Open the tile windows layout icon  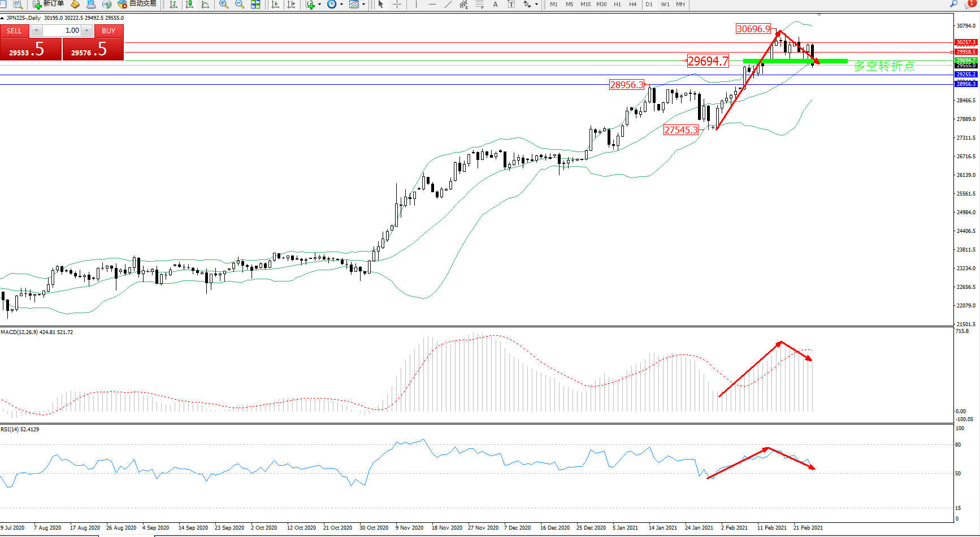click(255, 5)
